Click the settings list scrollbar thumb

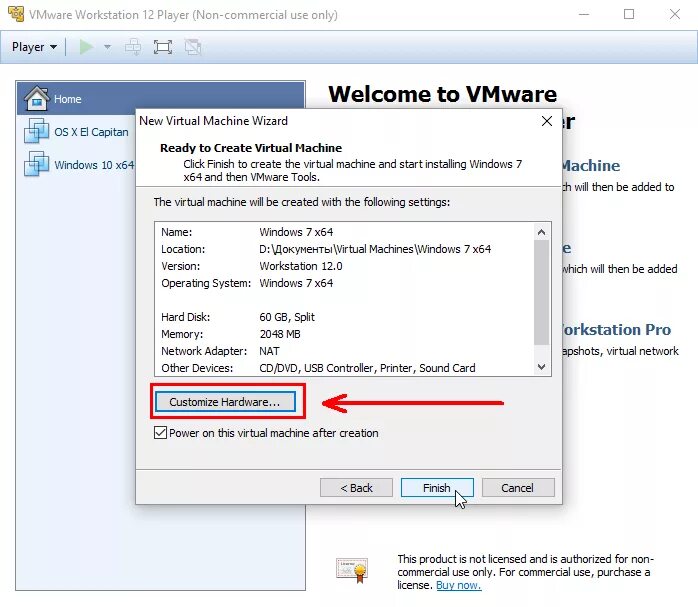tap(541, 292)
